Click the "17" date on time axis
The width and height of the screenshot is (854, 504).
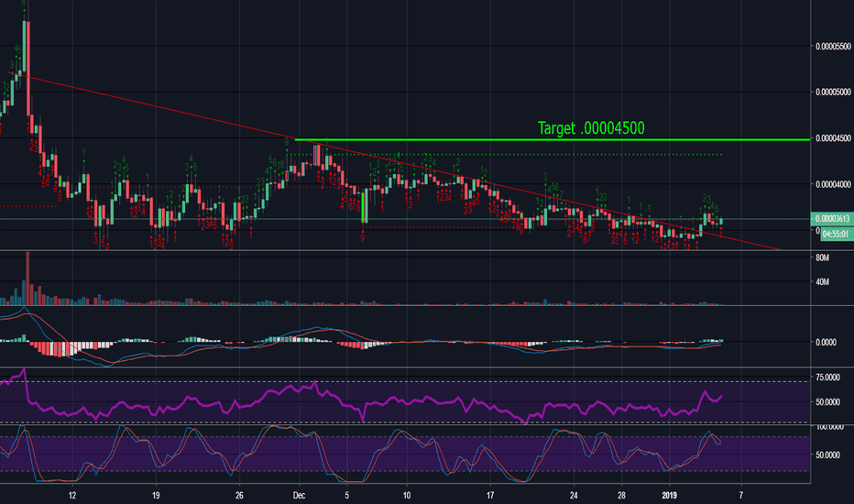pyautogui.click(x=490, y=495)
